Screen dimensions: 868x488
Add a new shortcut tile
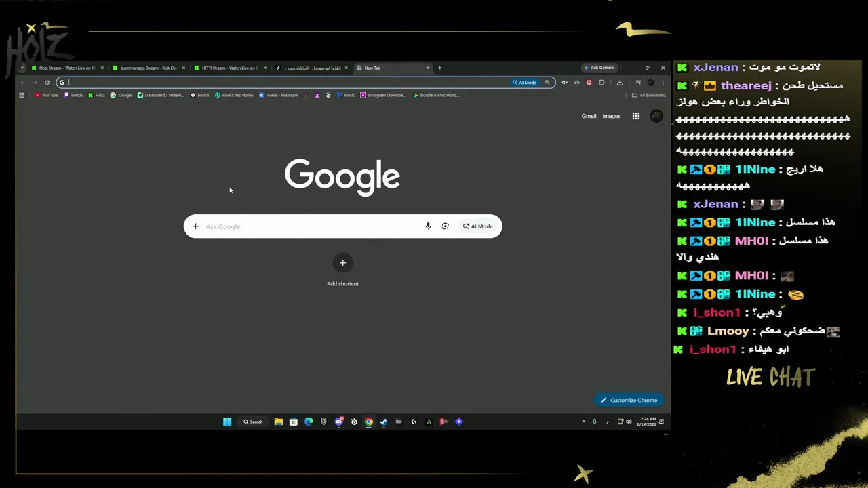[x=342, y=270]
